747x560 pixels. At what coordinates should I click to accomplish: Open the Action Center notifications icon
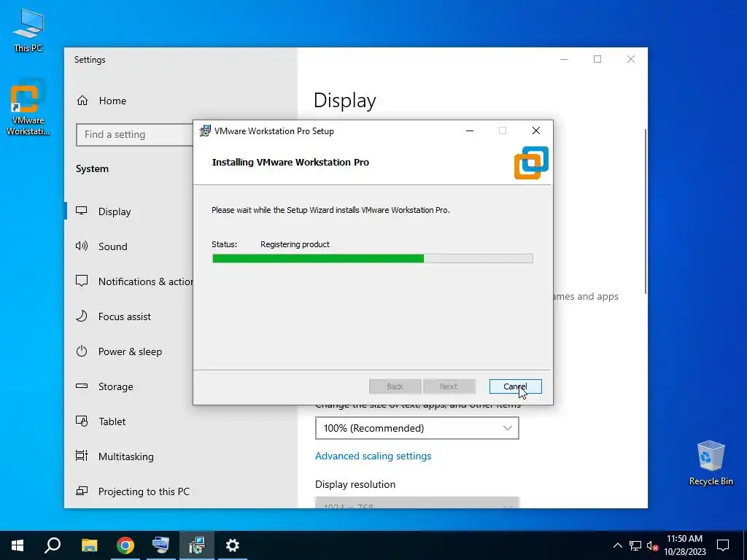pos(723,545)
